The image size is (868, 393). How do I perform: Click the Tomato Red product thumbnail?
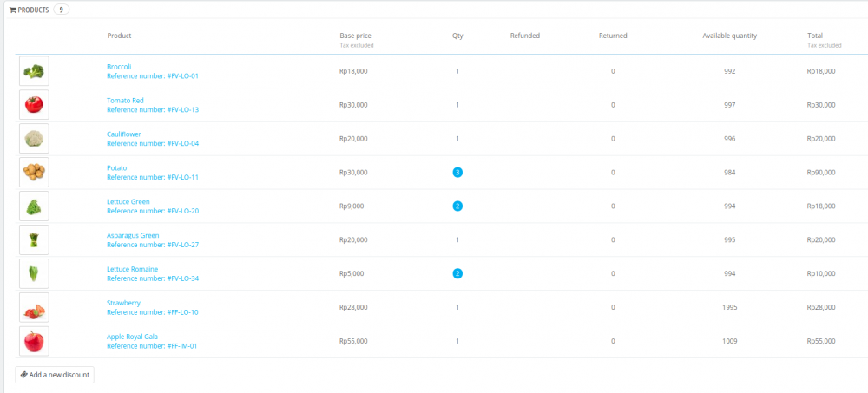[x=34, y=105]
